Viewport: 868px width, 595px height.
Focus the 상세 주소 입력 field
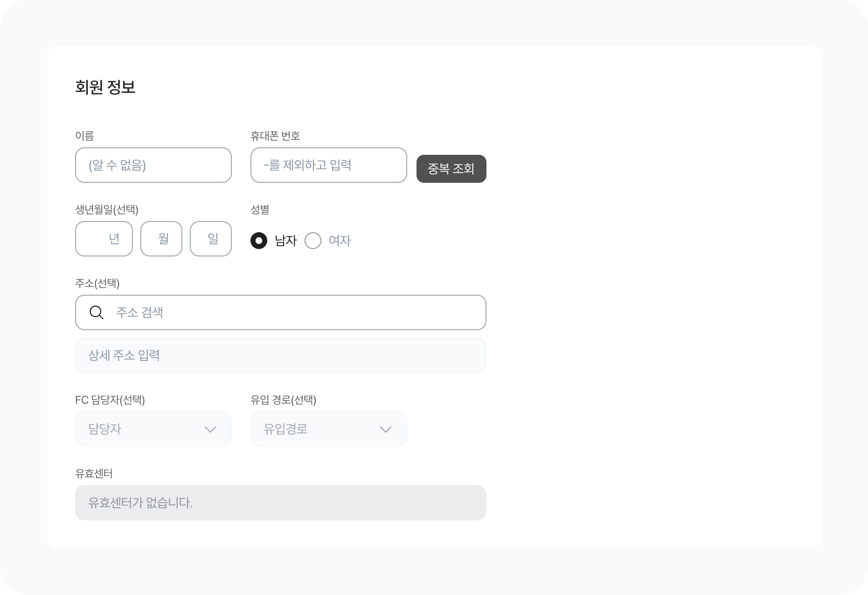pyautogui.click(x=280, y=355)
